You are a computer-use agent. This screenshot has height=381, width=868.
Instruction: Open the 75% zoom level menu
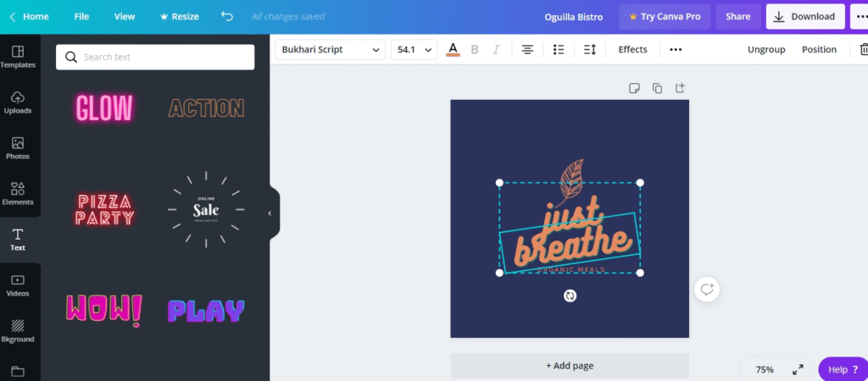point(765,369)
